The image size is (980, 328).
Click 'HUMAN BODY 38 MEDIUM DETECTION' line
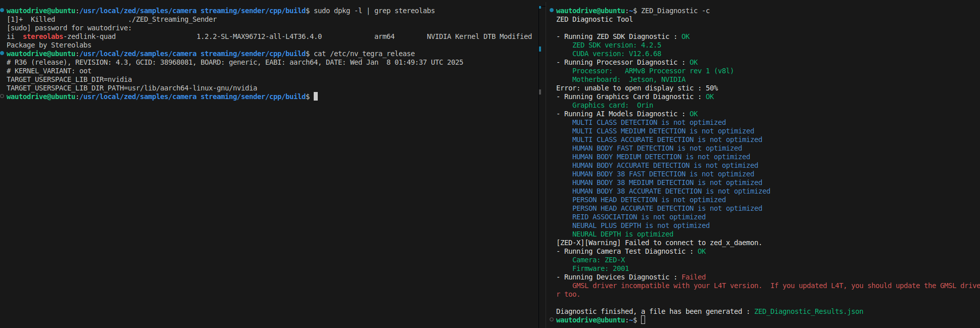667,182
